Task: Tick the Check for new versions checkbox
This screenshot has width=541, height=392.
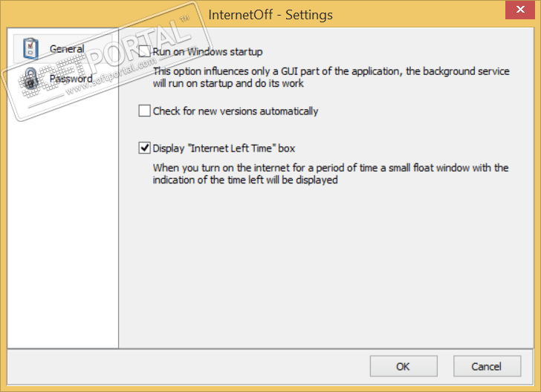Action: point(144,111)
